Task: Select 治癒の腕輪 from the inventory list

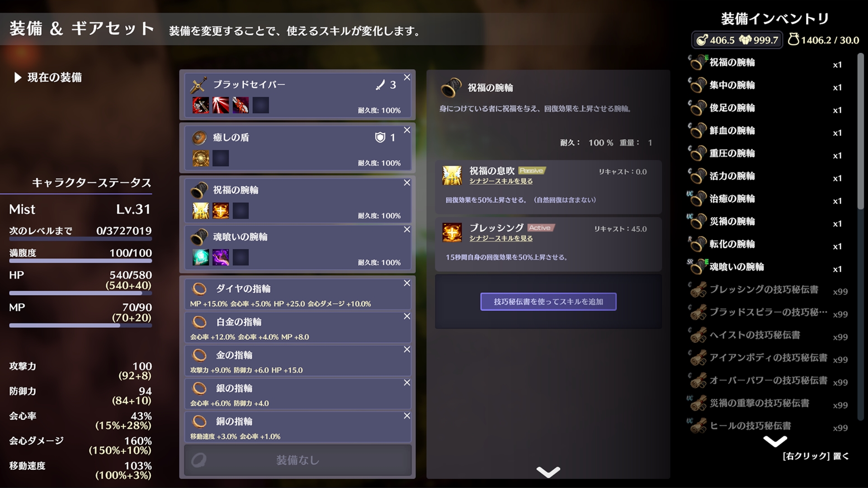Action: pyautogui.click(x=767, y=199)
